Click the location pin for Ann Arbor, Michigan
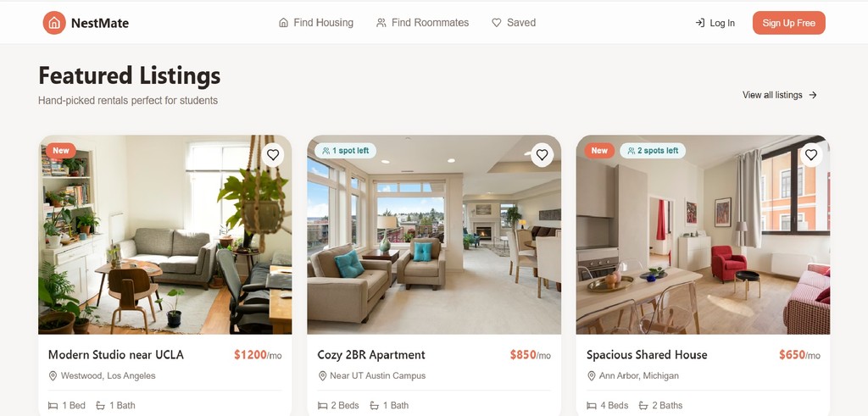 click(591, 376)
